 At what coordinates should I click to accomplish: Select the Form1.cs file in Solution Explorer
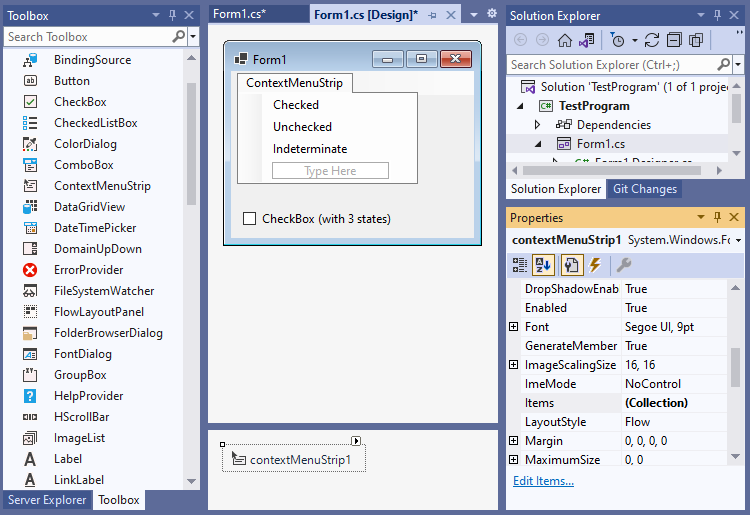pos(601,144)
